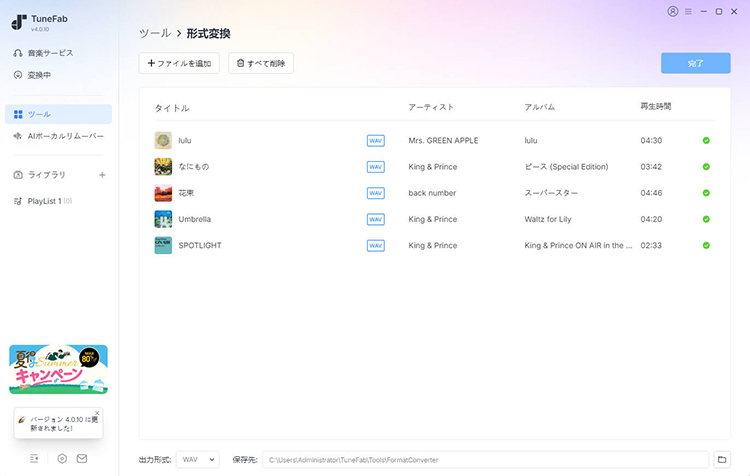This screenshot has width=750, height=476.
Task: Select the lulu track title
Action: [x=185, y=141]
